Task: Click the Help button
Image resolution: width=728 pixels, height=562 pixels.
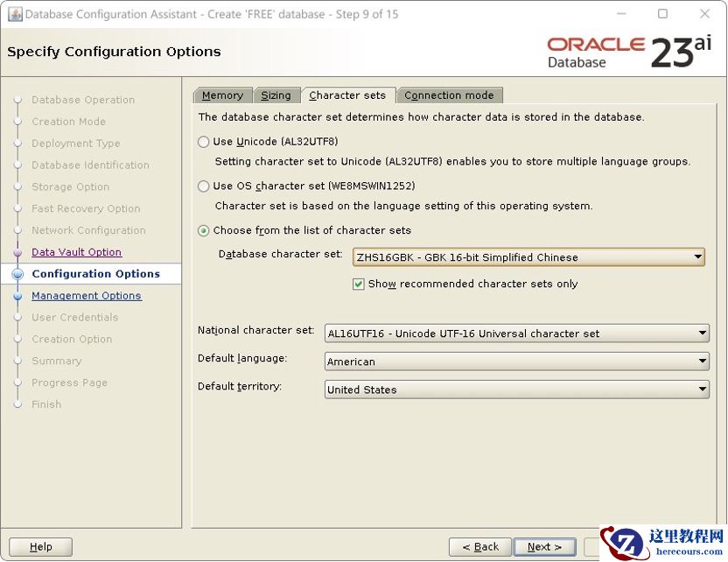Action: tap(41, 546)
